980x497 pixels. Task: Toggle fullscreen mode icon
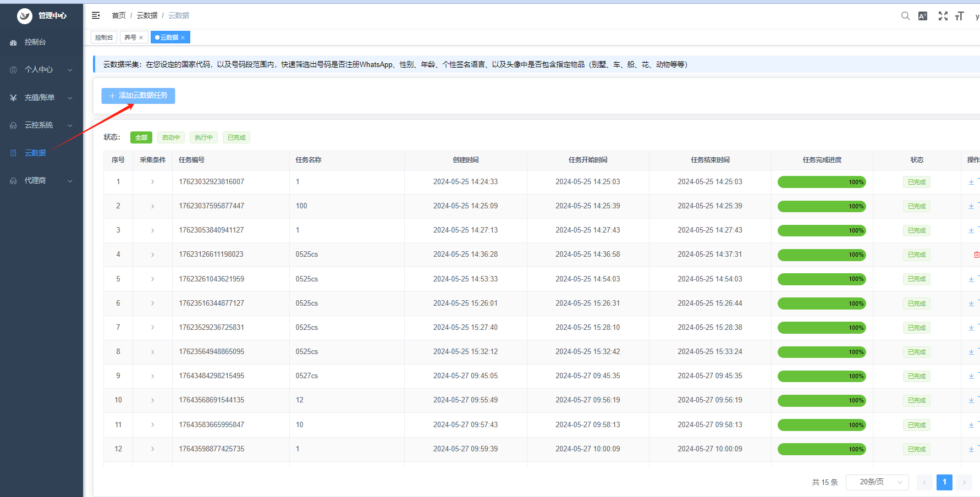pyautogui.click(x=943, y=16)
